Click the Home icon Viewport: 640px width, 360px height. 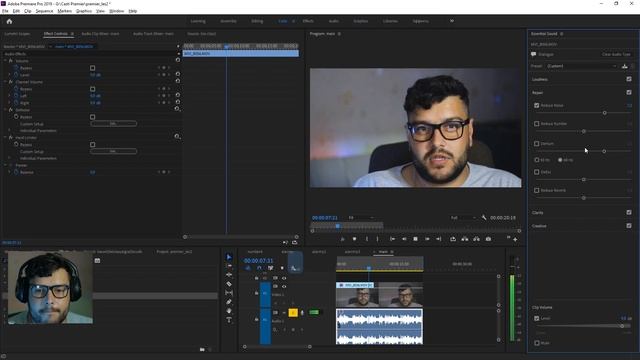9,22
